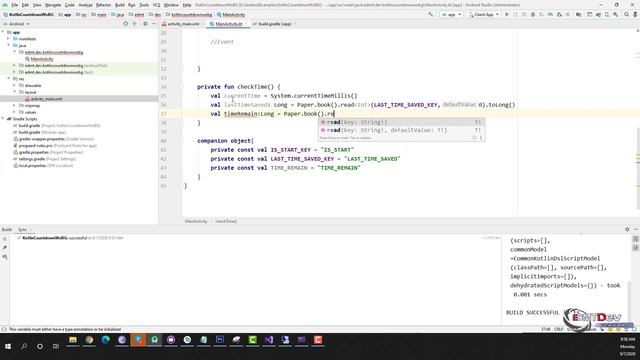Open Windows taskbar search

[24, 346]
